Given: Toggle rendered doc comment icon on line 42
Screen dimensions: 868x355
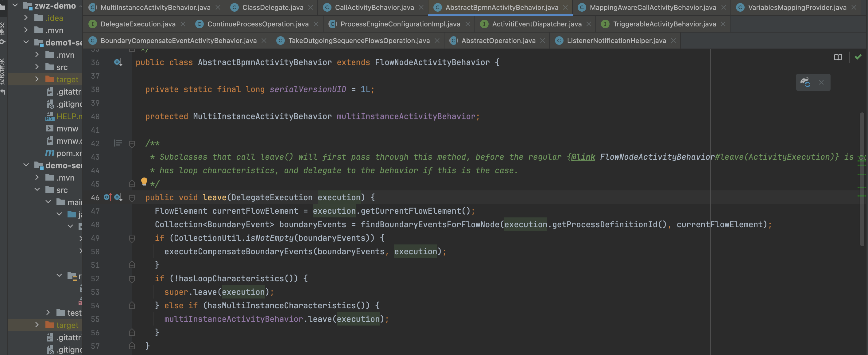Looking at the screenshot, I should 118,143.
